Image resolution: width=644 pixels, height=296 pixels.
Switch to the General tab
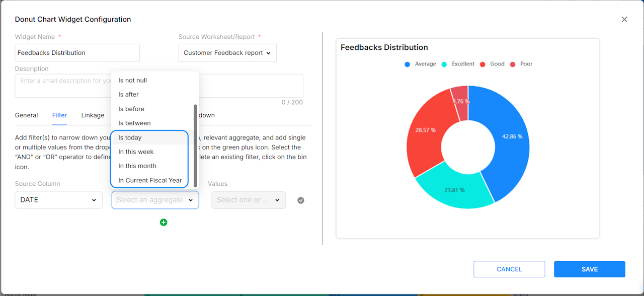coord(26,115)
